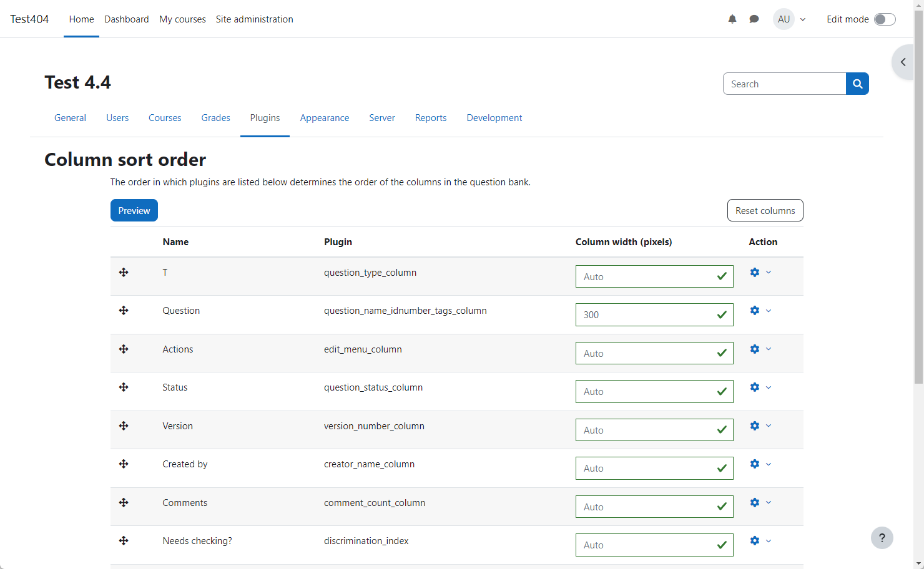The image size is (924, 569).
Task: Switch to the Server tab
Action: pyautogui.click(x=382, y=118)
